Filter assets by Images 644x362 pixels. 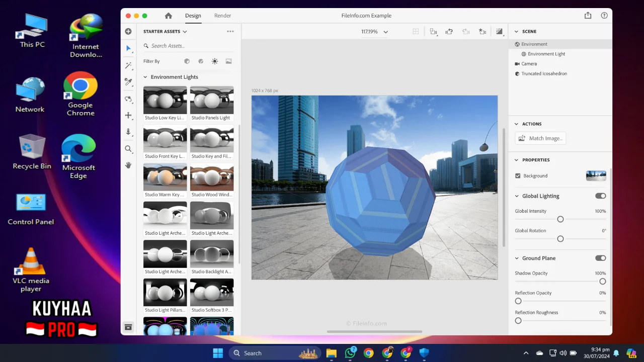[x=228, y=61]
